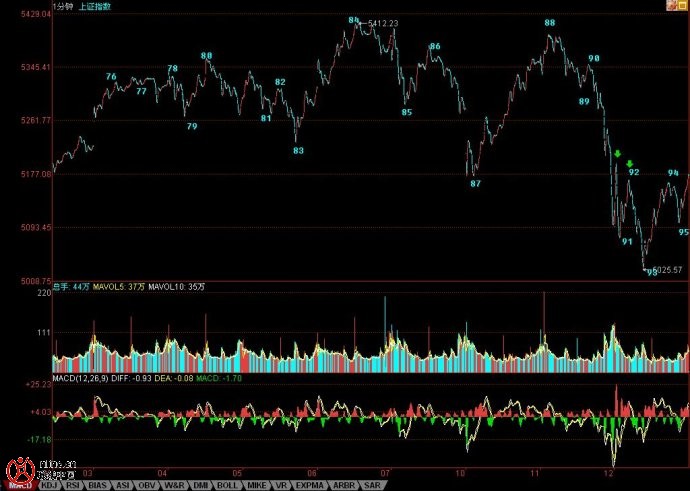The height and width of the screenshot is (491, 690).
Task: Click wave marker number 83
Action: [298, 151]
